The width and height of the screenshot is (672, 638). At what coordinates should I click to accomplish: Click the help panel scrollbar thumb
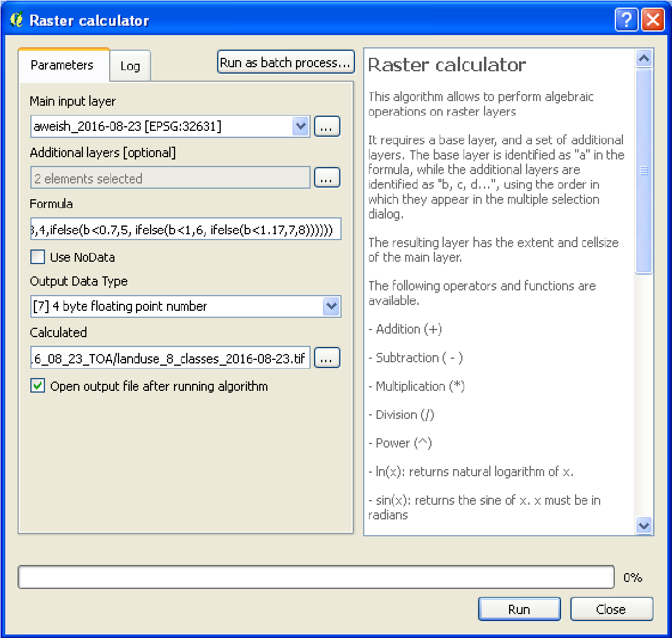click(644, 171)
